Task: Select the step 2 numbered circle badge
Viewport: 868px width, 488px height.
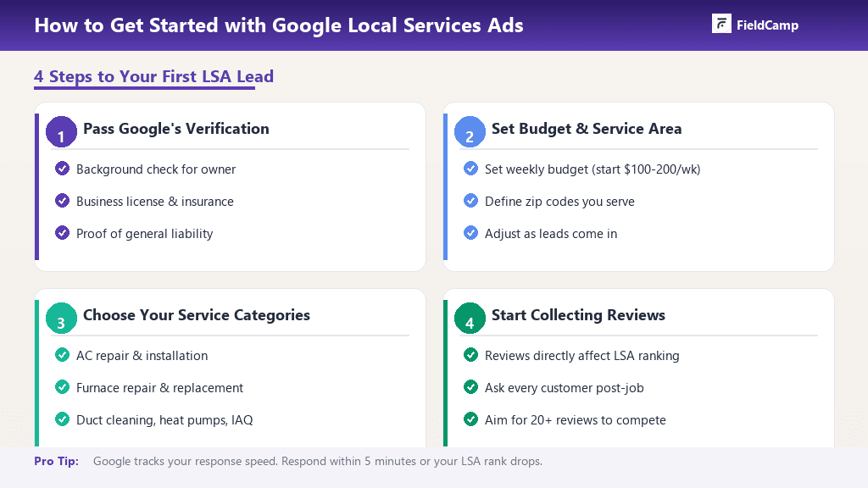Action: coord(470,131)
